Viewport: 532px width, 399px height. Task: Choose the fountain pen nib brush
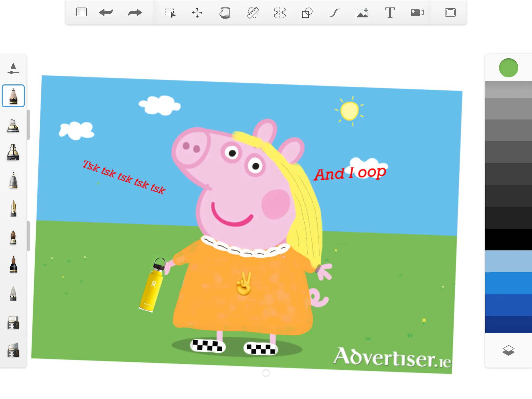click(x=13, y=208)
